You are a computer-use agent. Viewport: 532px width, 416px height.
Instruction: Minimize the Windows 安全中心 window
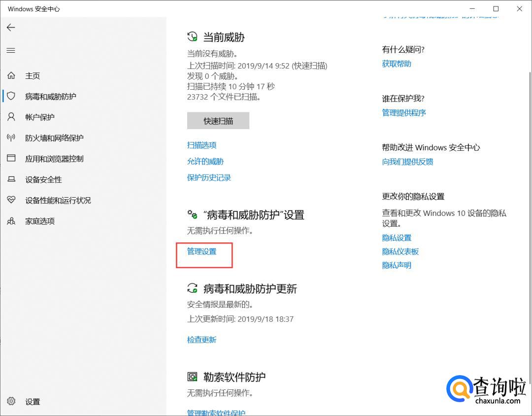point(472,9)
